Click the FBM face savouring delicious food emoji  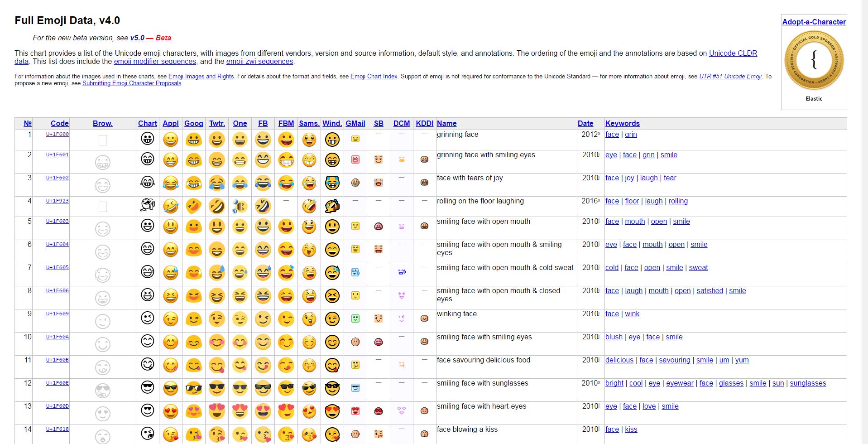click(286, 365)
